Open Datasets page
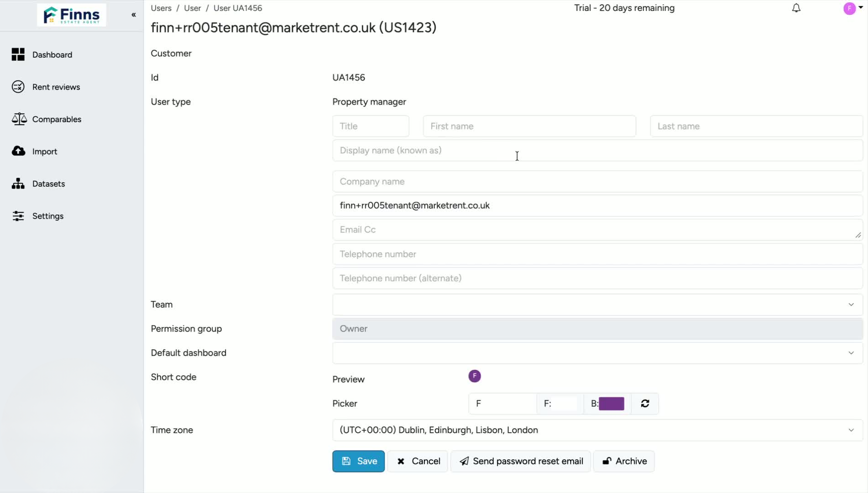 click(48, 184)
